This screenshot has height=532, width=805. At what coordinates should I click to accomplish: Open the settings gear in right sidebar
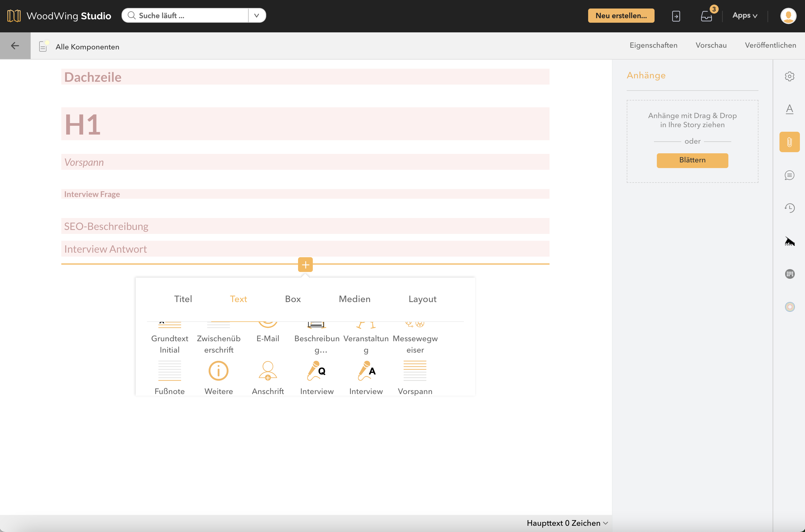(x=789, y=76)
